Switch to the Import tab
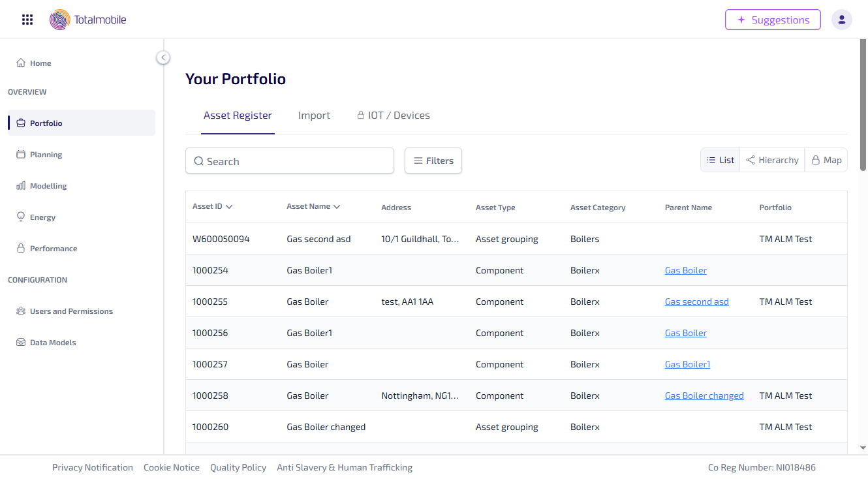This screenshot has height=479, width=868. [314, 116]
